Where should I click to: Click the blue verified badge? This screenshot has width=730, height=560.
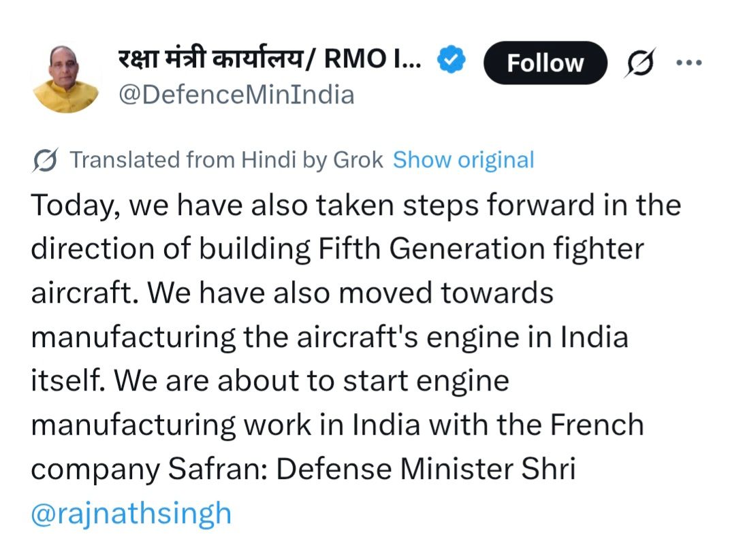click(x=451, y=62)
